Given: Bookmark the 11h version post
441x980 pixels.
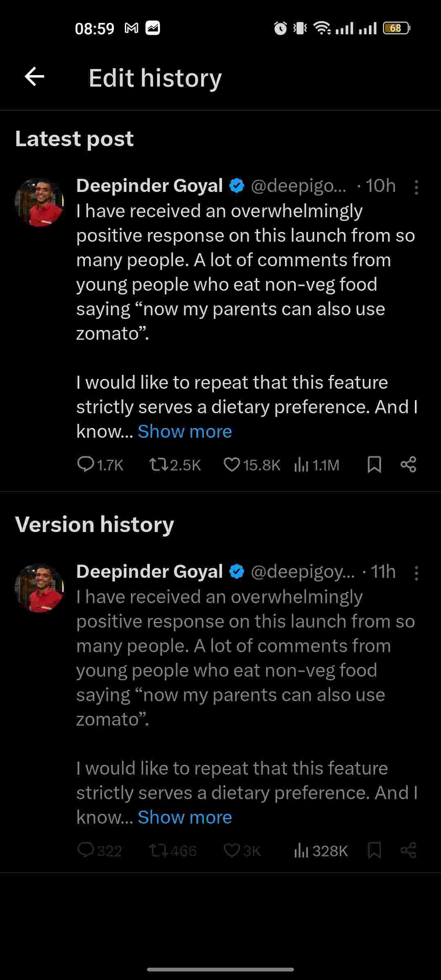Looking at the screenshot, I should click(x=374, y=851).
